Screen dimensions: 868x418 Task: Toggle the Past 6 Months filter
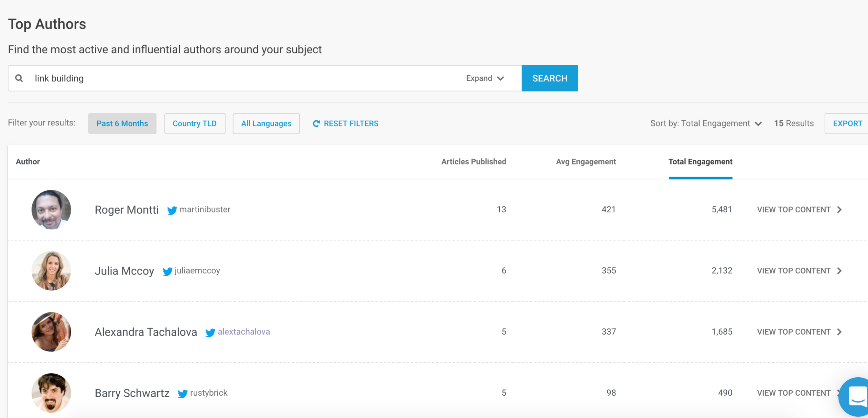coord(122,123)
